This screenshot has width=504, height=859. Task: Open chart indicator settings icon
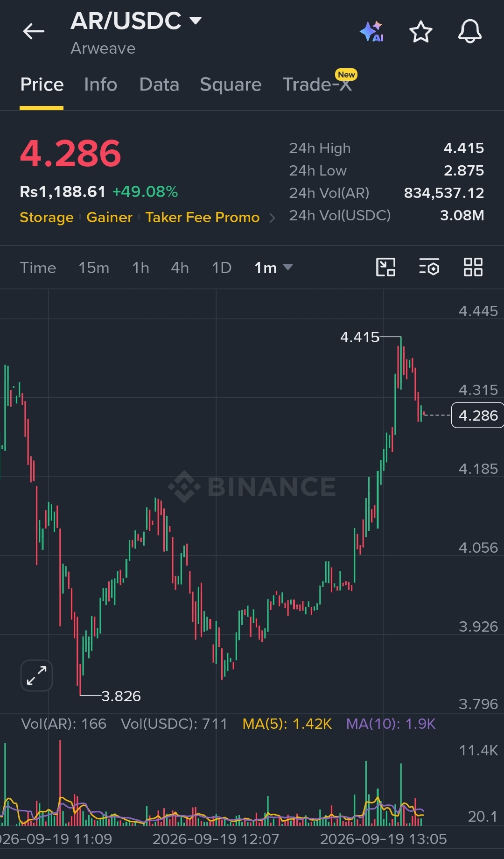(429, 268)
